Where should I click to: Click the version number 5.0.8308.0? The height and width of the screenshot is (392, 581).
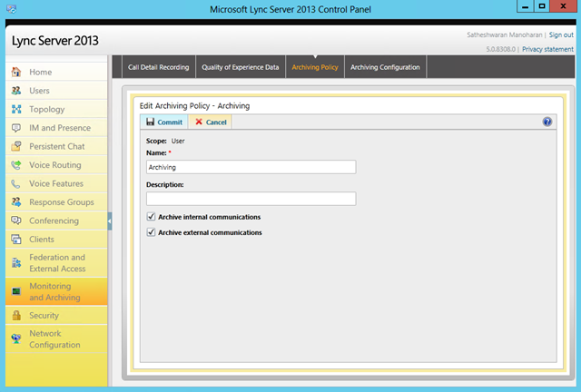tap(500, 49)
